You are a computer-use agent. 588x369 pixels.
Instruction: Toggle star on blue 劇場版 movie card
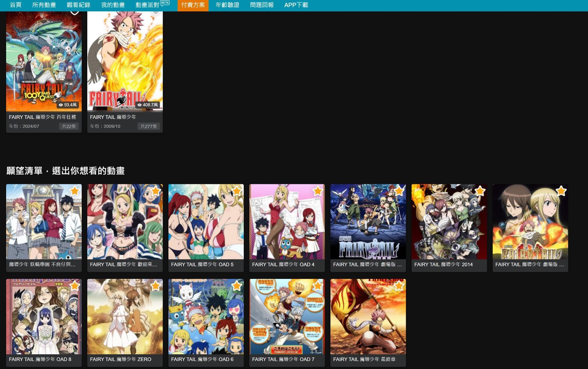tap(399, 191)
